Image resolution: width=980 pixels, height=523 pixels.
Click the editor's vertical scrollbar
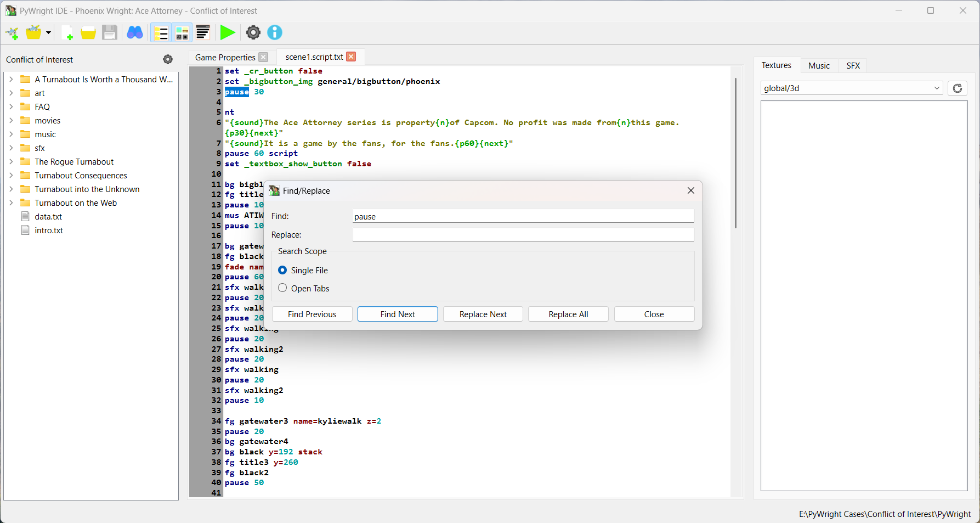click(x=735, y=154)
